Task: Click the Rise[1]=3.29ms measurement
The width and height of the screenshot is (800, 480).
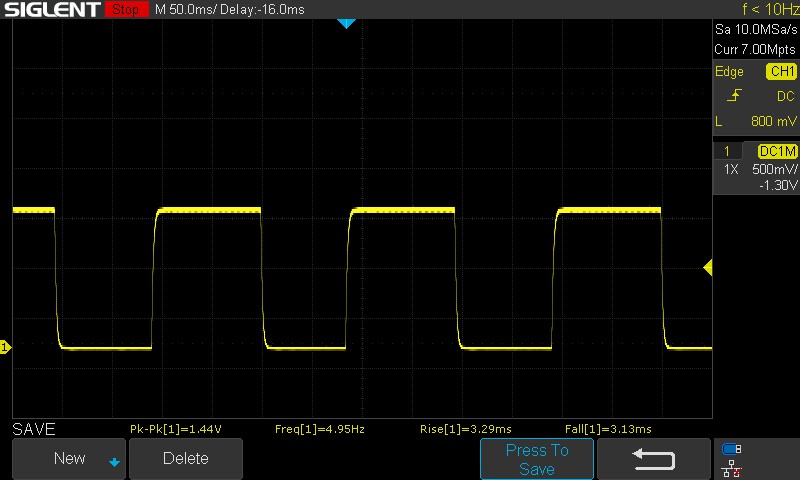Action: 466,429
